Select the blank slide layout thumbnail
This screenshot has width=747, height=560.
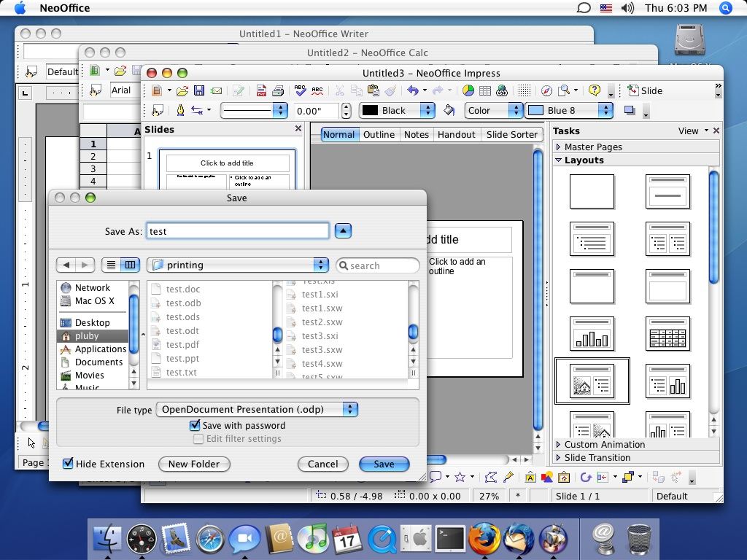592,191
